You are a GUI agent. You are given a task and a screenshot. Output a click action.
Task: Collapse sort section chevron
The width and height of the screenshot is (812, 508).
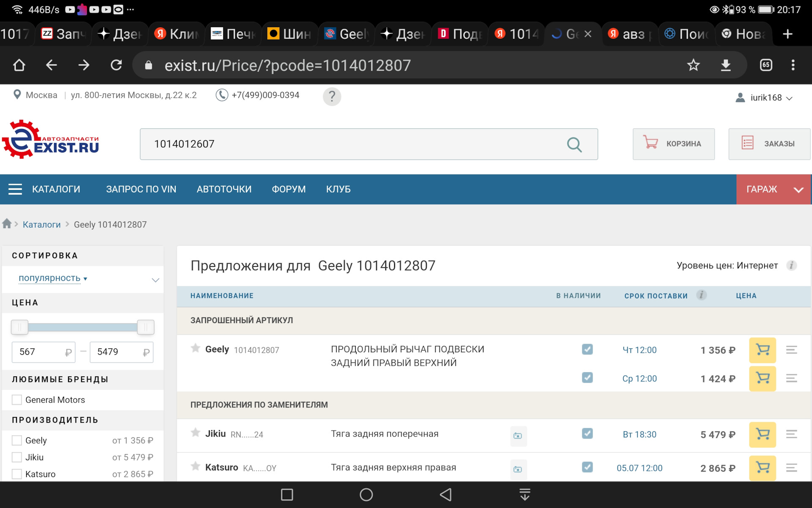(155, 280)
